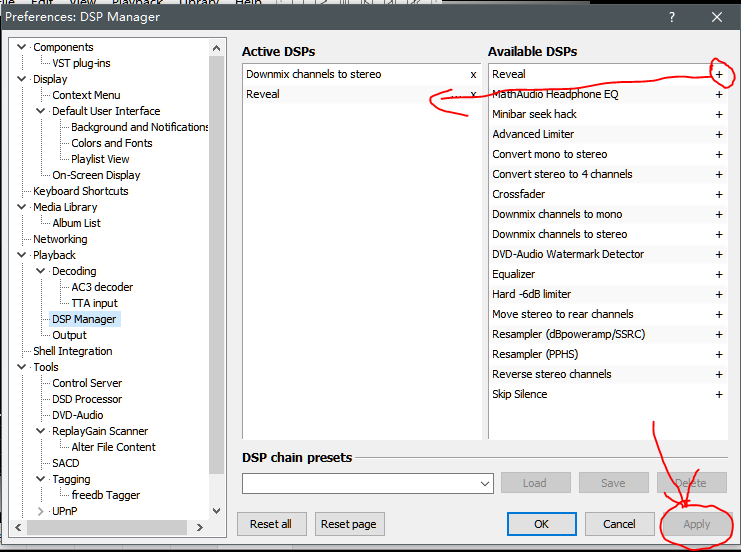Click plus next to Advanced Limiter
This screenshot has height=552, width=741.
coord(718,134)
